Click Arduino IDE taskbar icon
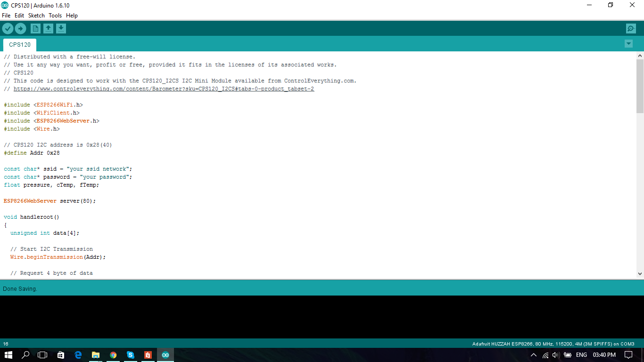This screenshot has width=644, height=362. click(x=165, y=355)
